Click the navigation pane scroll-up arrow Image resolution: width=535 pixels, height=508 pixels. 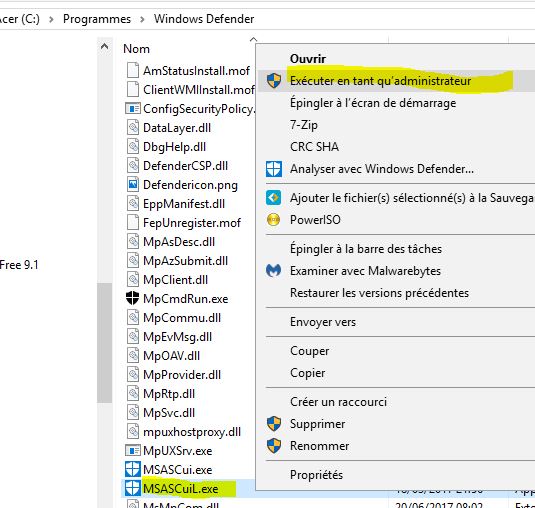104,46
